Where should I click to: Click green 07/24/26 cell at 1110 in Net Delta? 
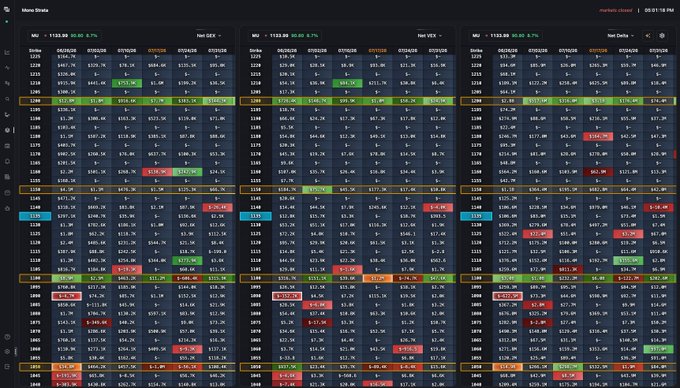click(x=628, y=261)
